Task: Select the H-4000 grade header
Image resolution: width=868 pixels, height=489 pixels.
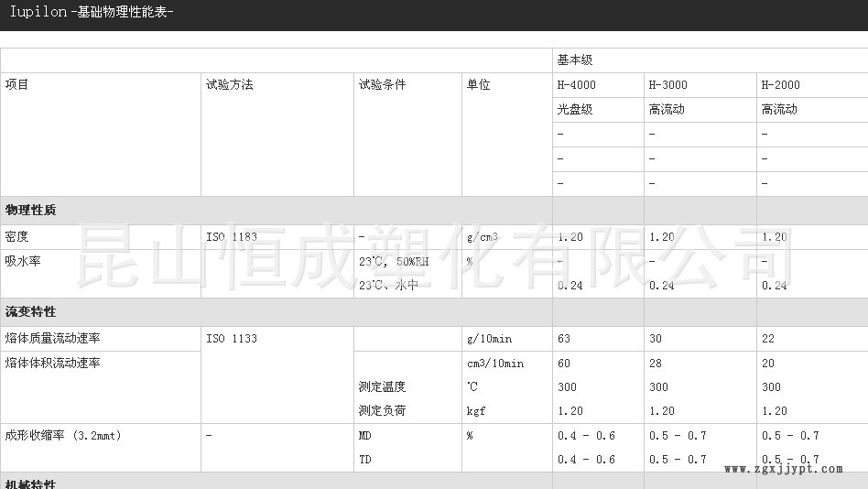Action: 576,85
